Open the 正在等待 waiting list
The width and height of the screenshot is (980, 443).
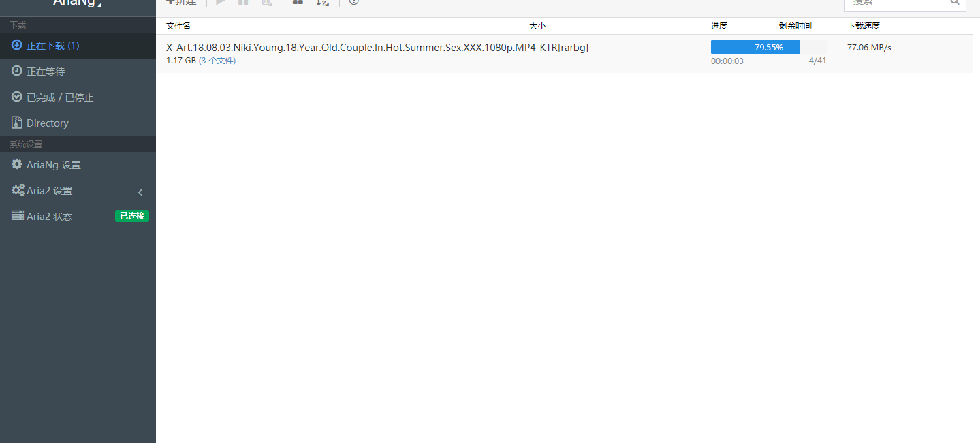coord(78,72)
